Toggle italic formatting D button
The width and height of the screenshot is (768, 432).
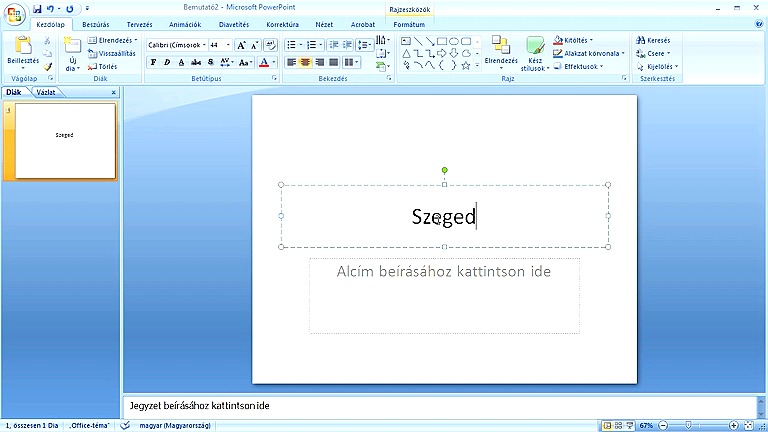point(167,62)
